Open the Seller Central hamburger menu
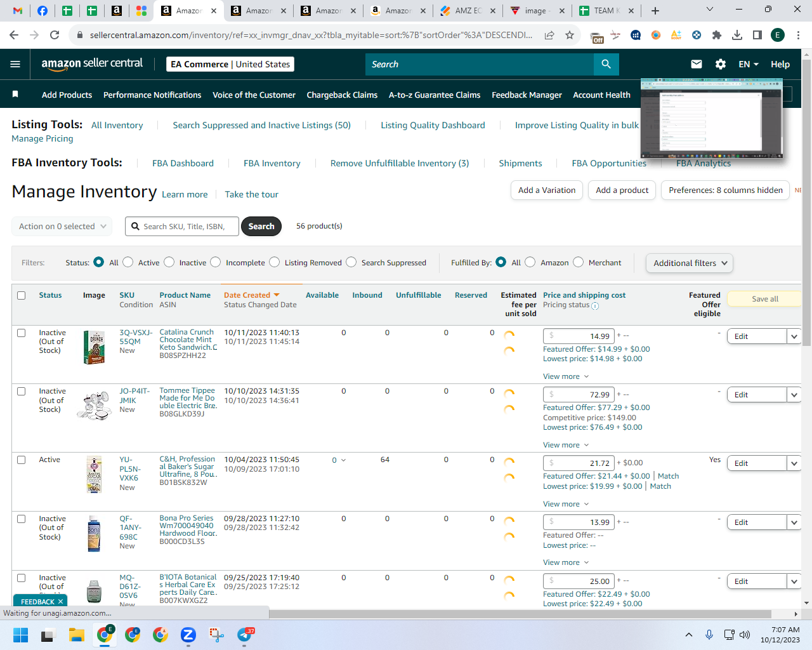The height and width of the screenshot is (650, 812). (15, 64)
